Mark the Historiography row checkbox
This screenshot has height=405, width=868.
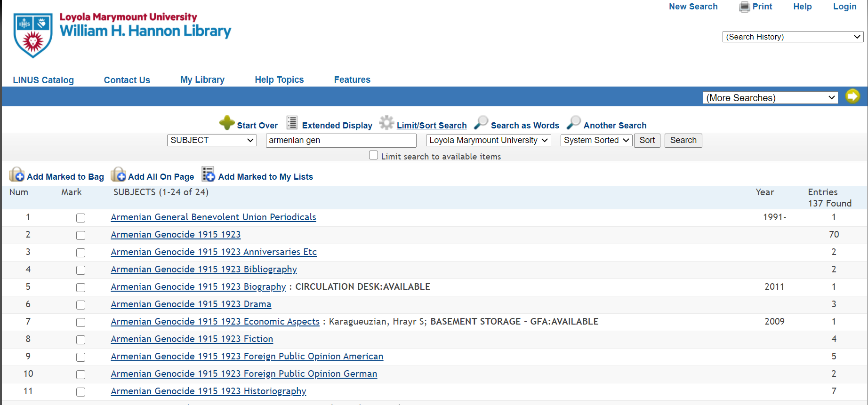point(81,392)
